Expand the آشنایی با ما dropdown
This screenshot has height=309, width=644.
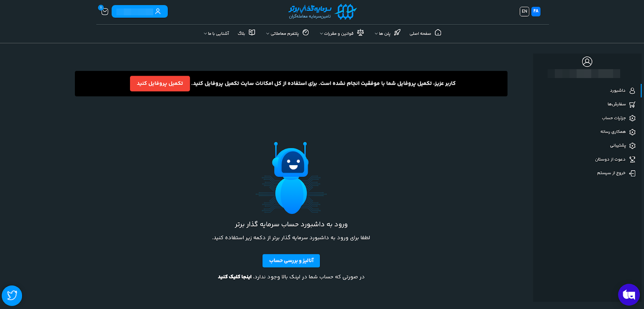point(217,33)
